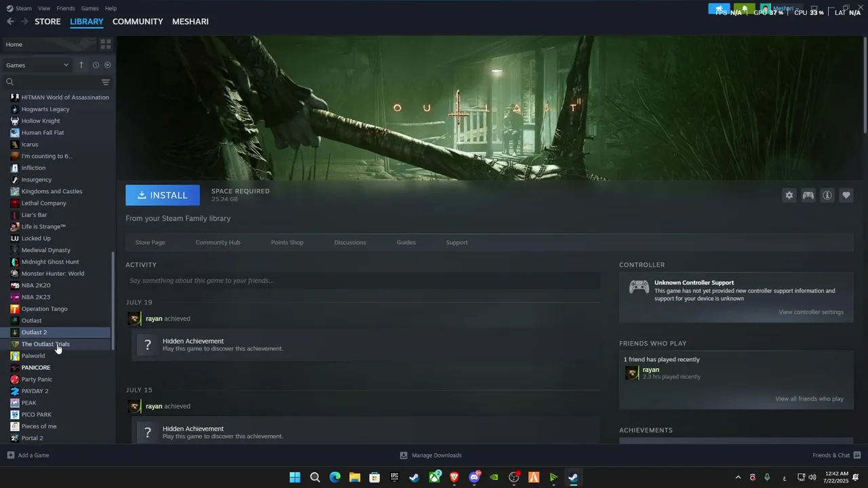Select Hollow Knight in game list
This screenshot has width=868, height=488.
(x=41, y=121)
